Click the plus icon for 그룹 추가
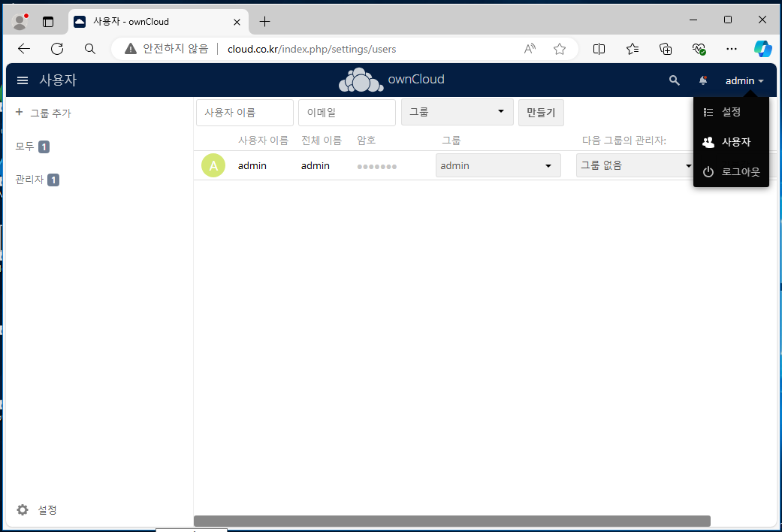The width and height of the screenshot is (782, 532). coord(19,112)
